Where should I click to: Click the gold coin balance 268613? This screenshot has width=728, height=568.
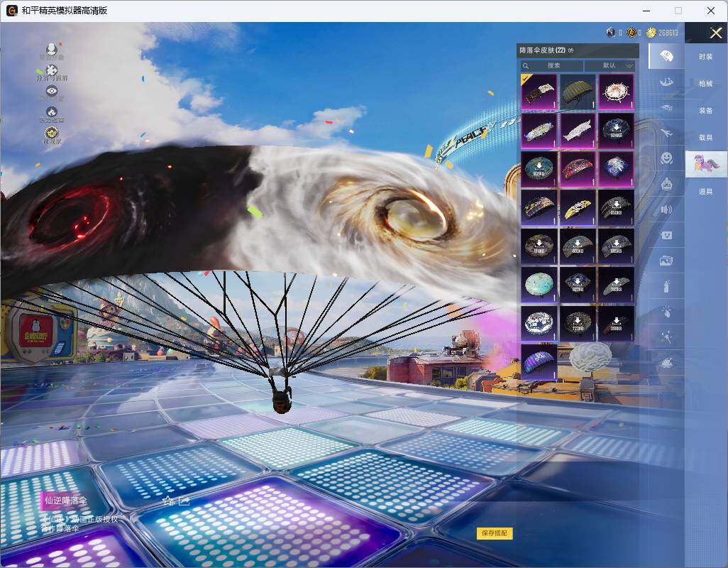point(668,33)
